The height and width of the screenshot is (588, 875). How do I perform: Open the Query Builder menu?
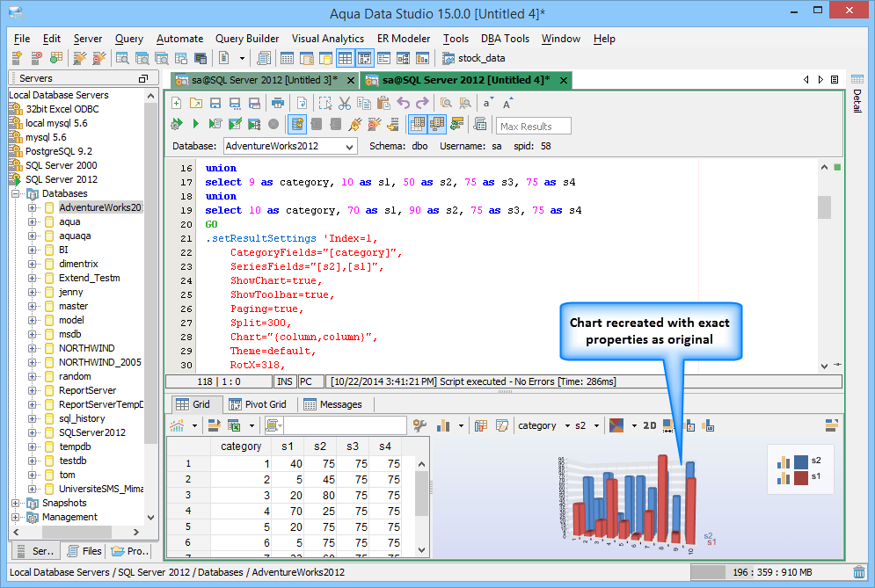247,39
